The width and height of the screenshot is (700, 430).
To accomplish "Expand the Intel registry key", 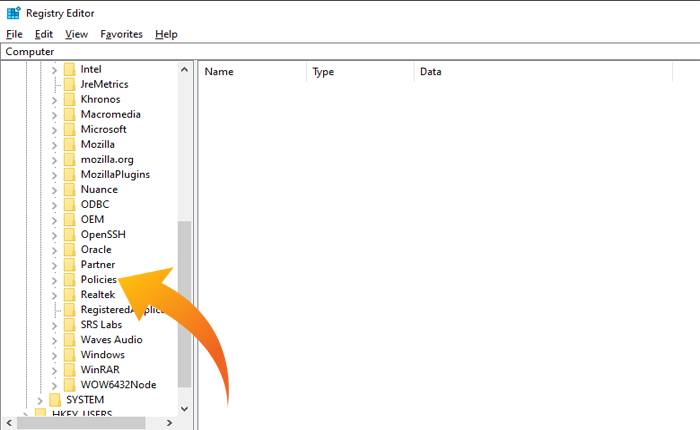I will pos(54,70).
